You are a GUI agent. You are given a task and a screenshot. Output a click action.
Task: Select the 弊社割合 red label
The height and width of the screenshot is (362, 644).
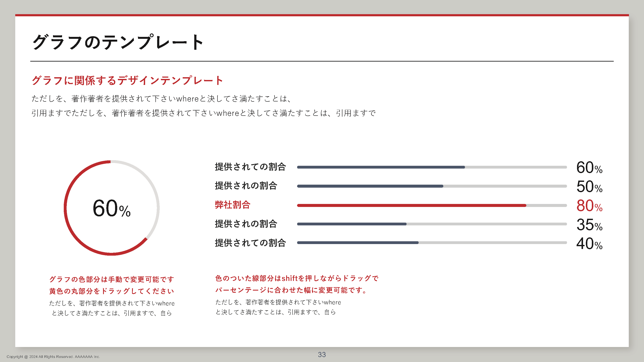[232, 205]
